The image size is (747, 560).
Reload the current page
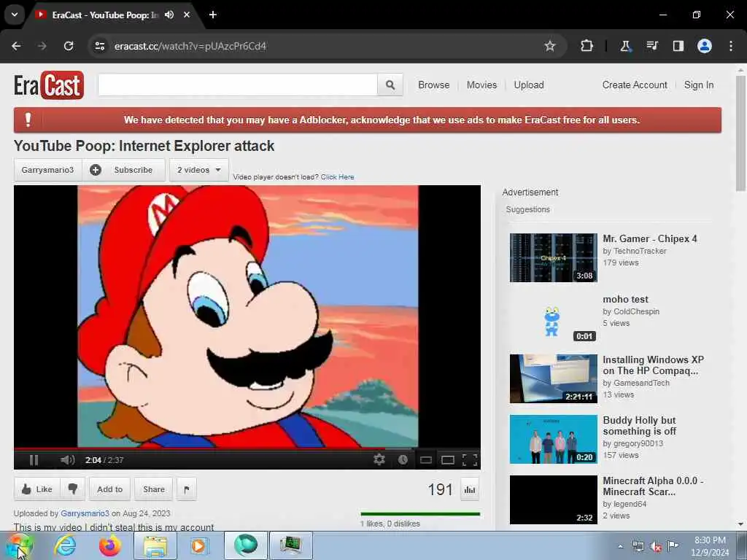click(x=69, y=46)
